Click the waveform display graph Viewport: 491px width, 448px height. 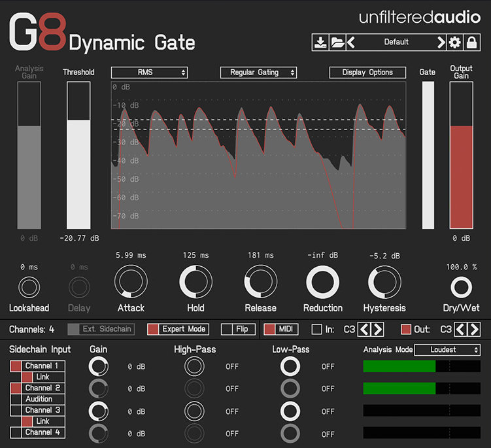259,156
